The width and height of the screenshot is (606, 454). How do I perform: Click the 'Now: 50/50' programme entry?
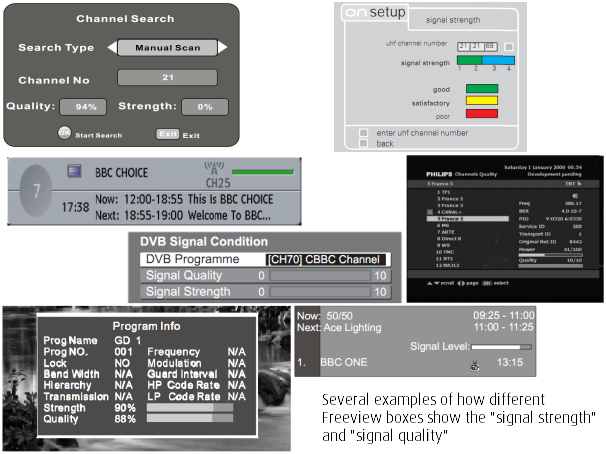point(325,316)
